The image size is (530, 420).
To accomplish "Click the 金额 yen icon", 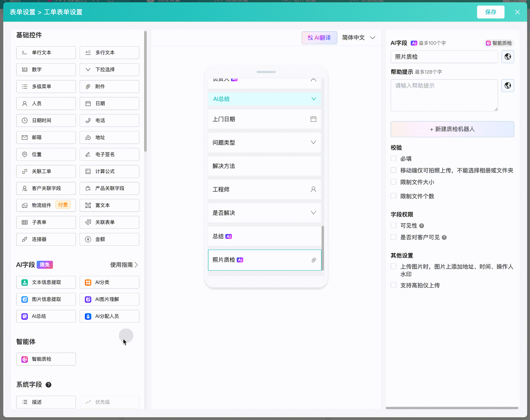I will point(88,239).
